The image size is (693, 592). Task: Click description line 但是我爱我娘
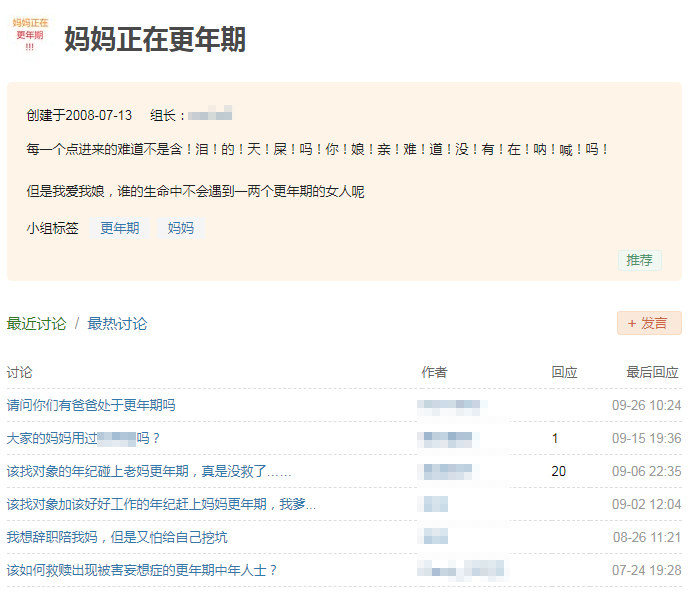(x=195, y=191)
